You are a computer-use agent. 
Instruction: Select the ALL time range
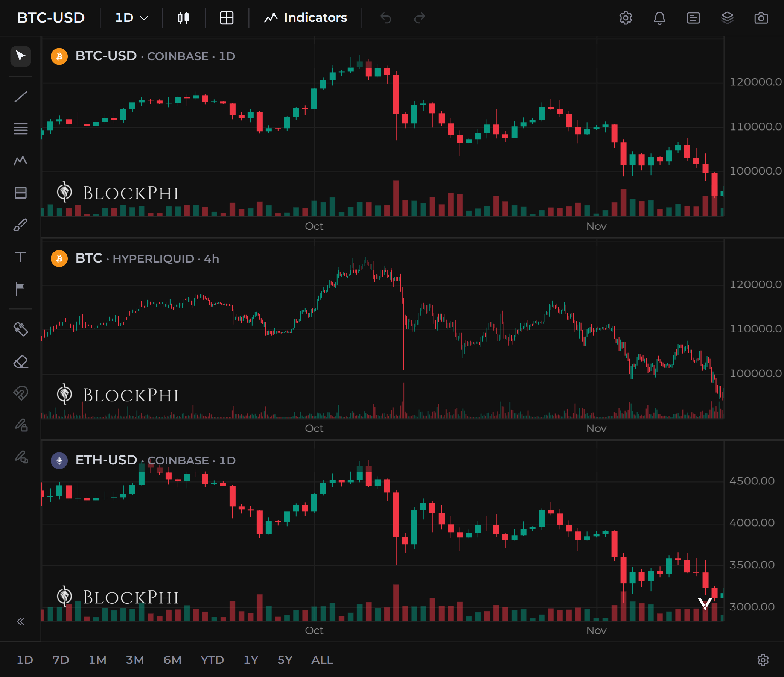click(x=322, y=660)
